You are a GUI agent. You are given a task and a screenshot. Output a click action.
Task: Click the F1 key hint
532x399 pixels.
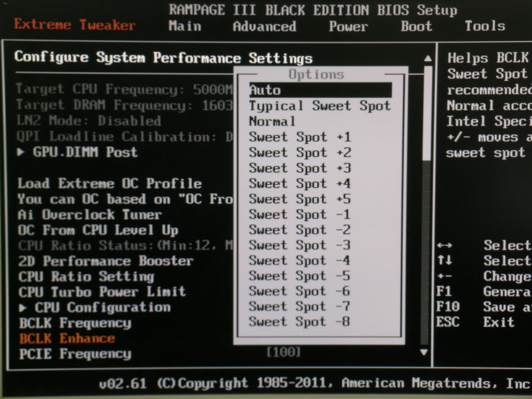(x=444, y=291)
